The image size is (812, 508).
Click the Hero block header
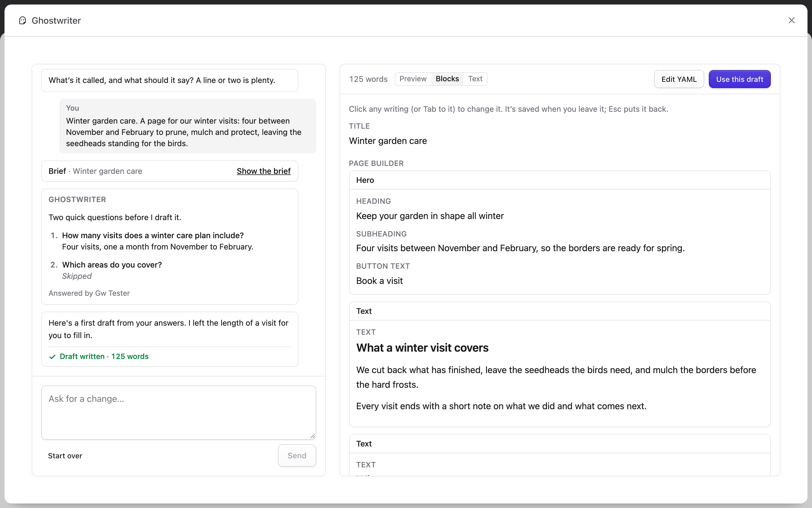click(x=560, y=180)
